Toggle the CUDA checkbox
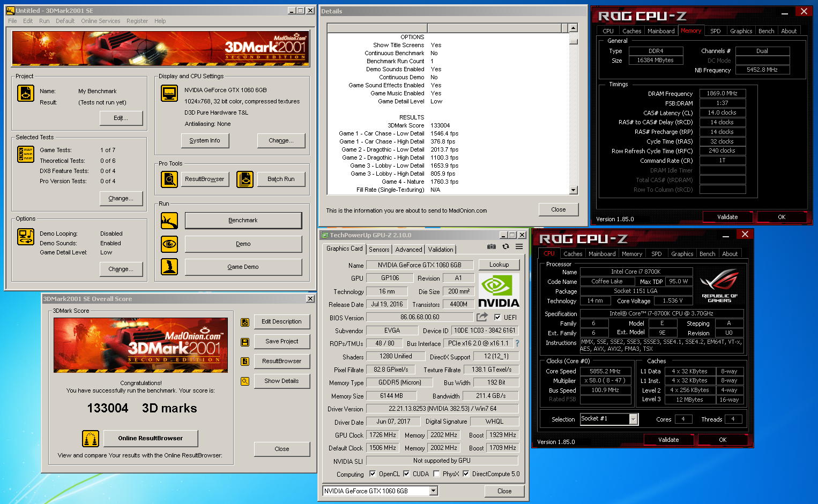Screen dimensions: 818x504 [x=406, y=473]
